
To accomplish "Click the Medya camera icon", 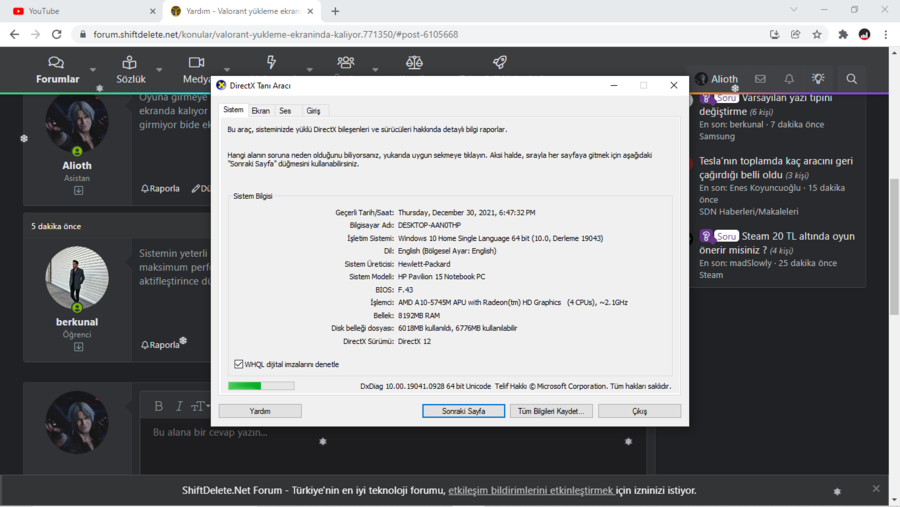I will point(196,62).
